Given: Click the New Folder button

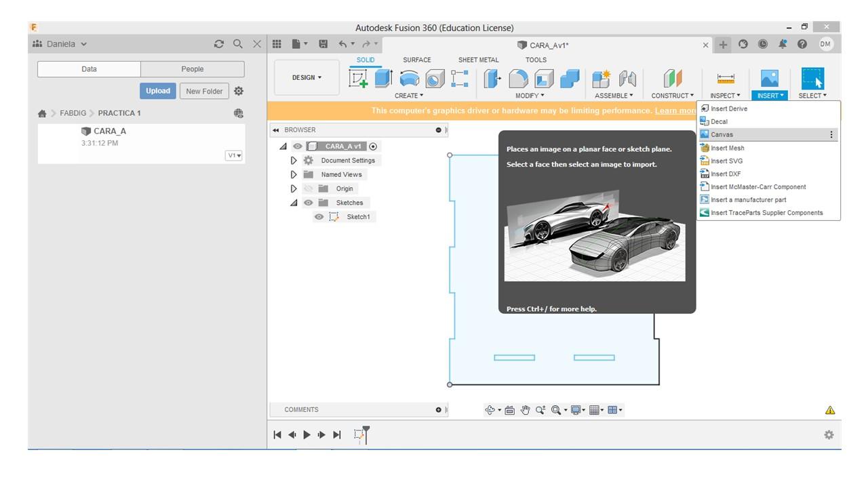Looking at the screenshot, I should (204, 91).
